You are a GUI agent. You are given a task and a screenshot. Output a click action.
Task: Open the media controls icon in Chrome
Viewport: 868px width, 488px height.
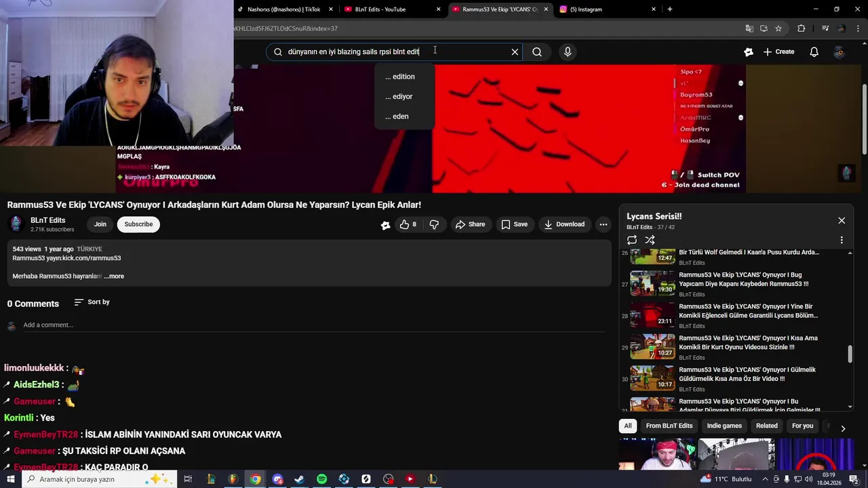point(825,28)
